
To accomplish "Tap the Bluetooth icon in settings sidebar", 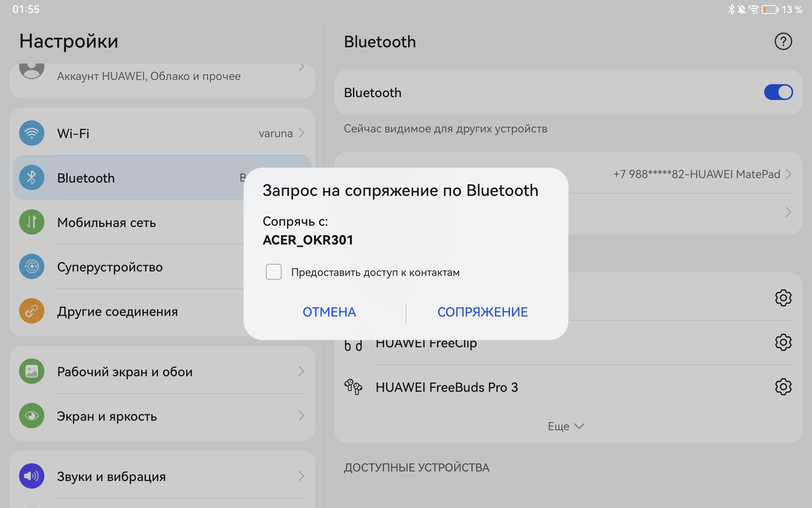I will (x=31, y=177).
